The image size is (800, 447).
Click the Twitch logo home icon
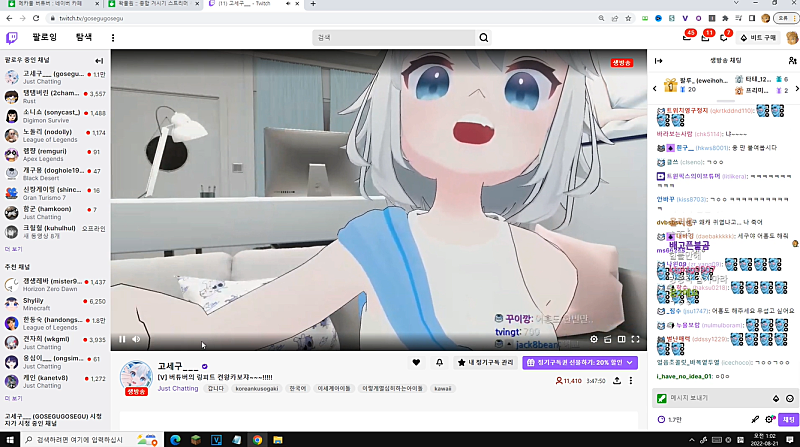tap(12, 38)
